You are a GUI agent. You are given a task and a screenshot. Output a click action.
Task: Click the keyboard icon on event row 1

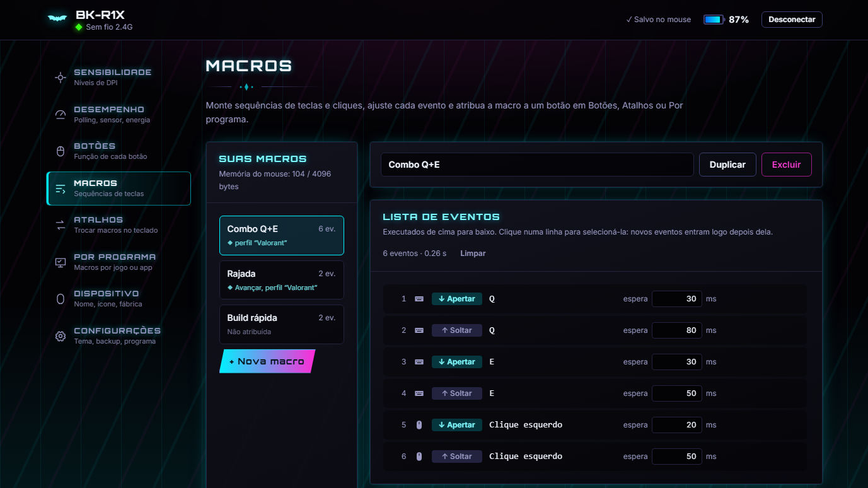(419, 299)
